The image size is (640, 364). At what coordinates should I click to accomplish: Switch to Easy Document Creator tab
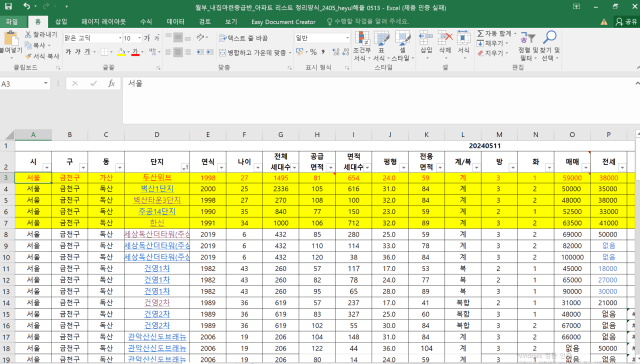(x=283, y=22)
